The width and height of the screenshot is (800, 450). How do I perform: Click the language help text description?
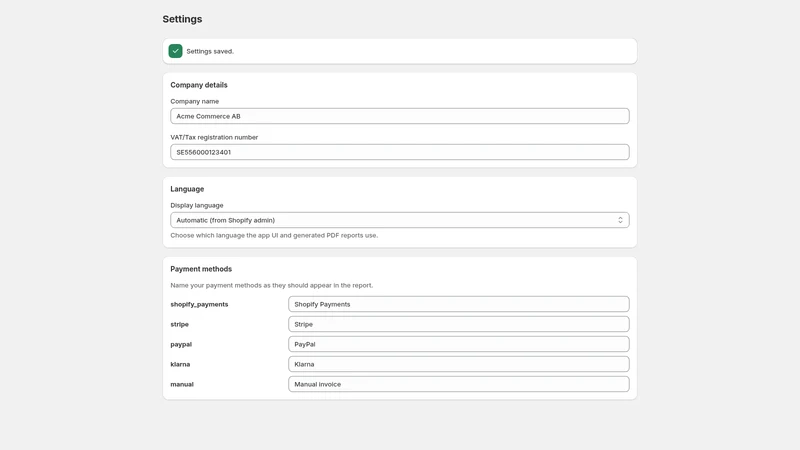click(274, 235)
